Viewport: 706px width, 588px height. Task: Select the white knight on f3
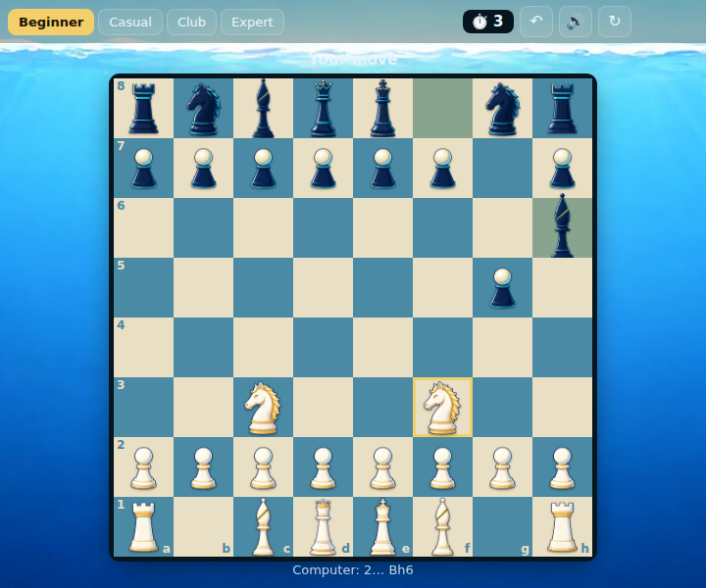point(442,407)
